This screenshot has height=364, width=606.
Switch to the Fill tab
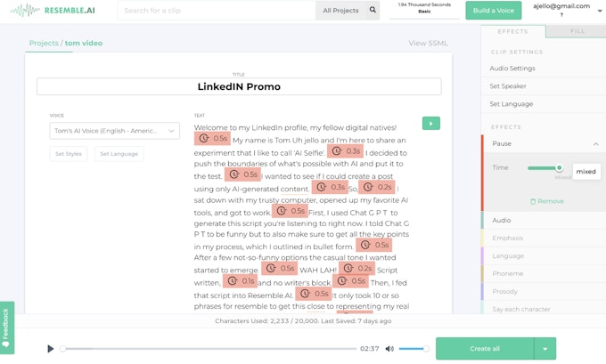click(x=577, y=31)
